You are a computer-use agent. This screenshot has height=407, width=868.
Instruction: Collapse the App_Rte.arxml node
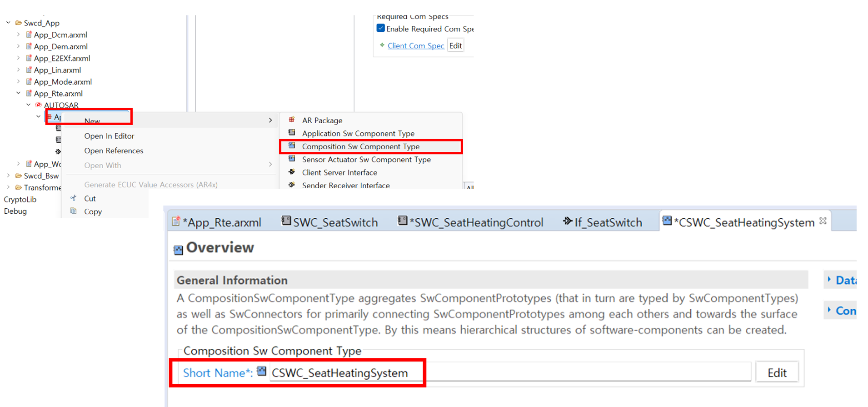(18, 93)
